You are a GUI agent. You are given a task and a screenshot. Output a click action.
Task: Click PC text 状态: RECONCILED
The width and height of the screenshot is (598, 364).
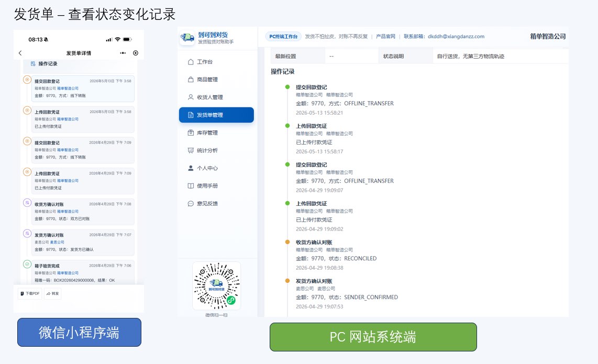click(353, 259)
